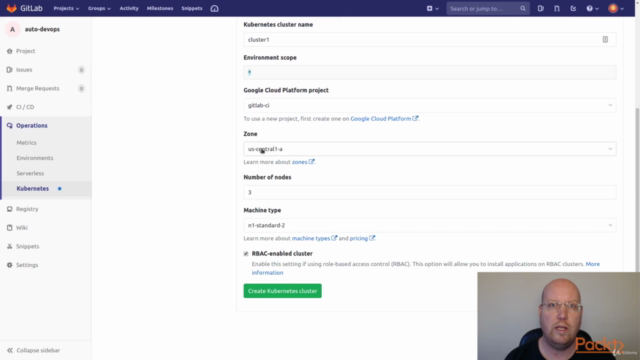Screen dimensions: 640x360
Task: Open the merge requests icon in navbar
Action: tap(557, 8)
